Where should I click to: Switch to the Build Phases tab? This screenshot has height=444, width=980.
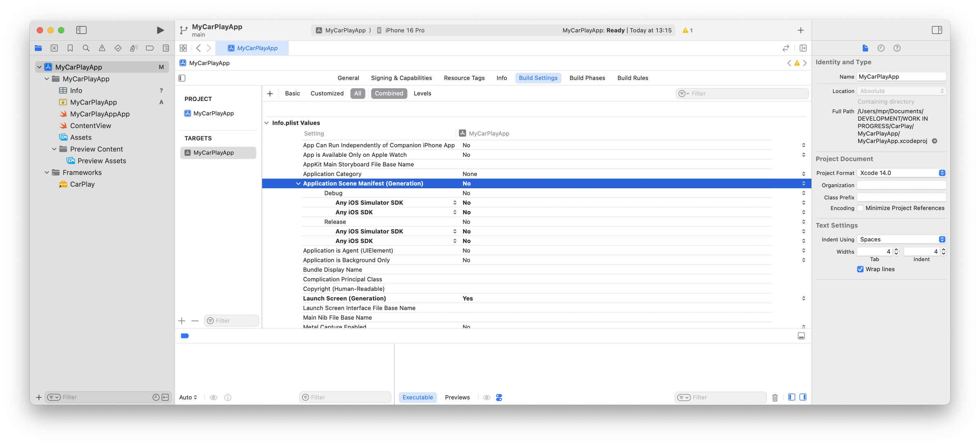[587, 78]
